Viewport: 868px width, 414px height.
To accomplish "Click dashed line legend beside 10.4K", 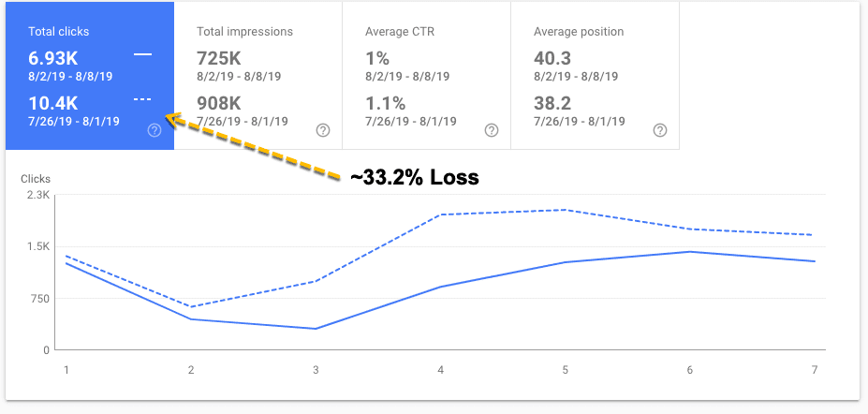I will point(143,99).
